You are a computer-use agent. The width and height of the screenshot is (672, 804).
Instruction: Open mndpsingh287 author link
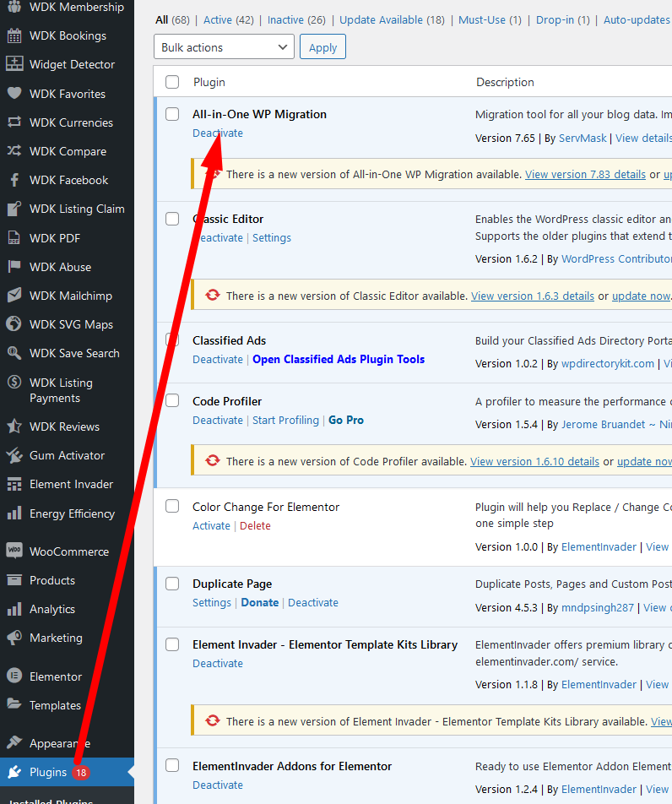597,608
